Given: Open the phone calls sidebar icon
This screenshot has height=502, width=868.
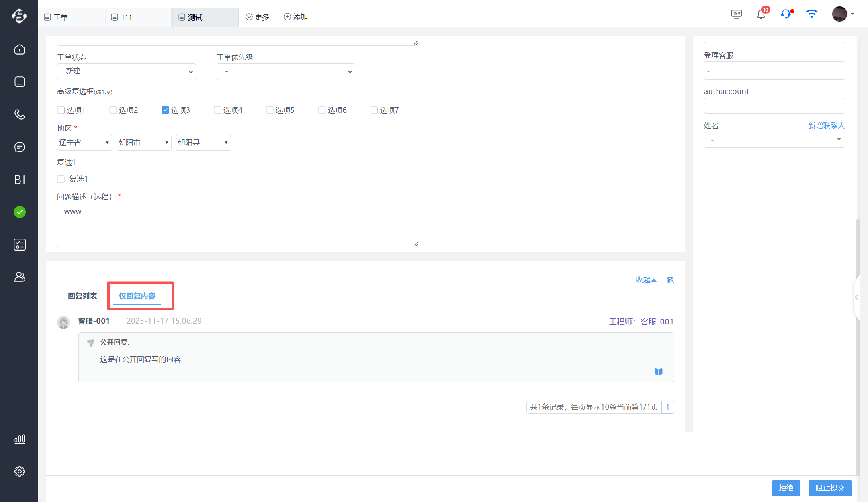Looking at the screenshot, I should [19, 114].
